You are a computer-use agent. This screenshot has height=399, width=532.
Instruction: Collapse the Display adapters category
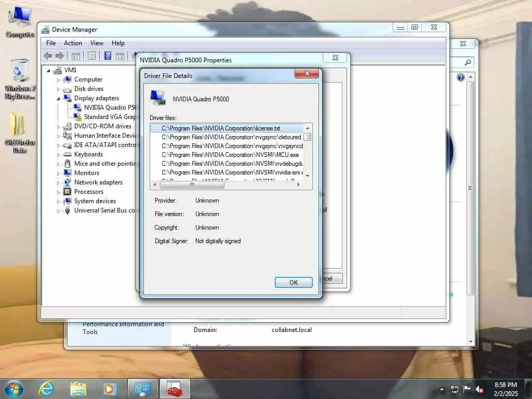58,99
